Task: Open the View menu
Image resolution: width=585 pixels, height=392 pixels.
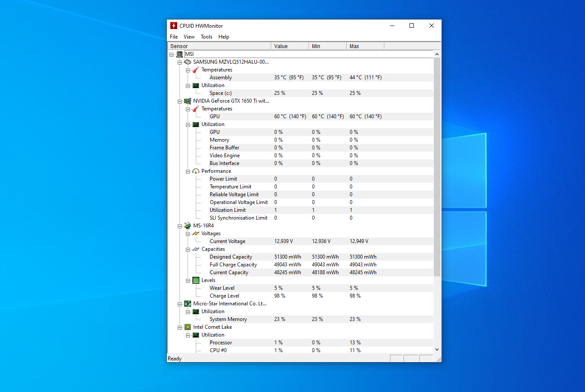Action: (x=189, y=37)
